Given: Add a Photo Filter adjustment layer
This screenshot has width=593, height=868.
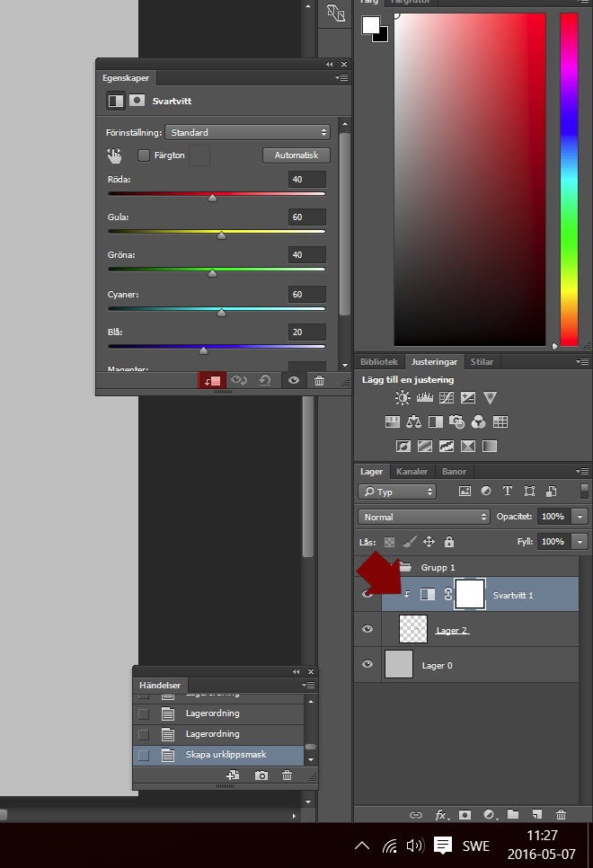Looking at the screenshot, I should point(456,421).
